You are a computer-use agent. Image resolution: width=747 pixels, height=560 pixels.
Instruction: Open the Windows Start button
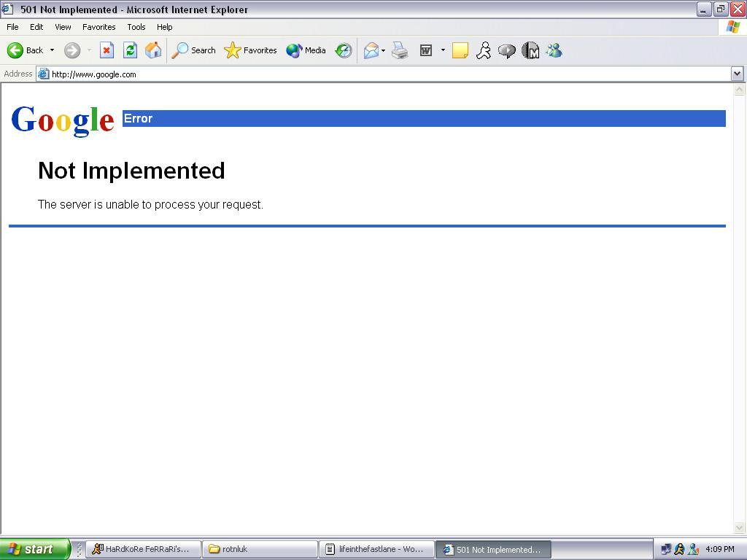35,549
